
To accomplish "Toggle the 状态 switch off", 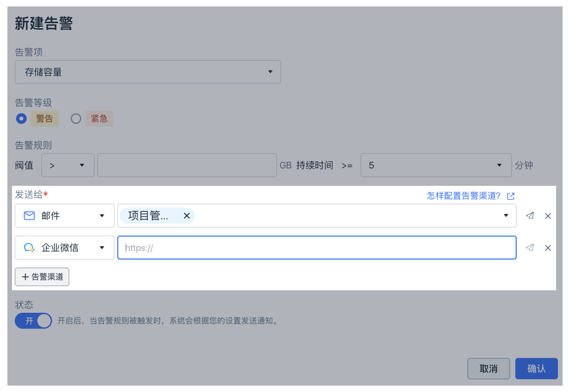I will (33, 321).
